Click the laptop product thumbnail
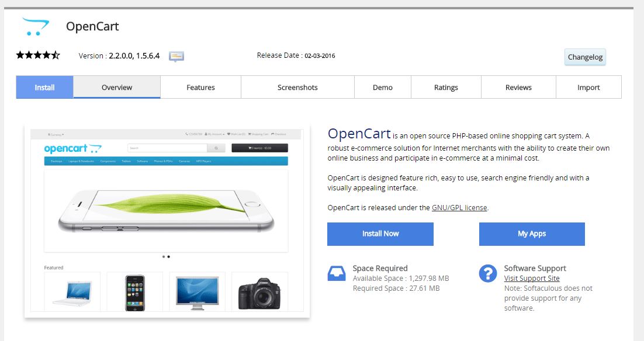This screenshot has height=341, width=644. [72, 291]
